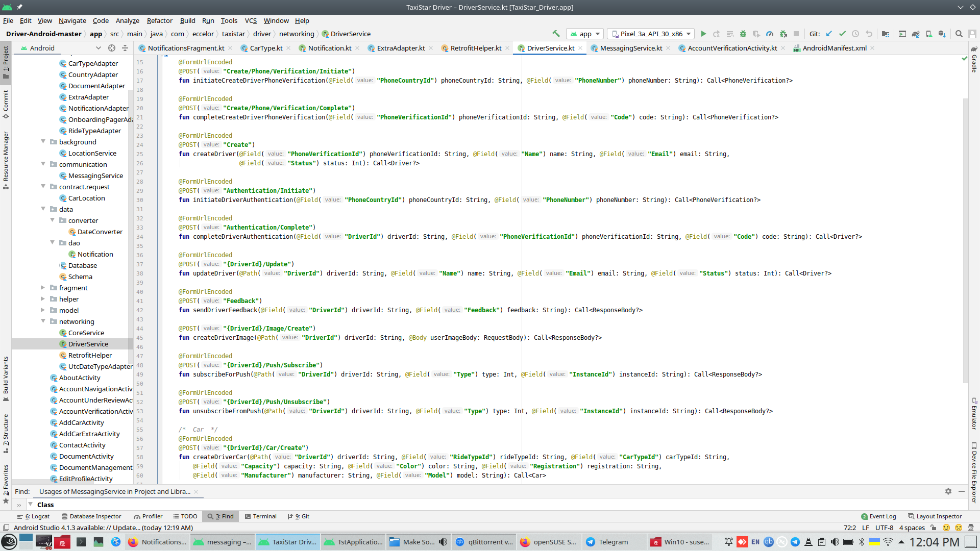Open the Refactor menu

click(159, 20)
